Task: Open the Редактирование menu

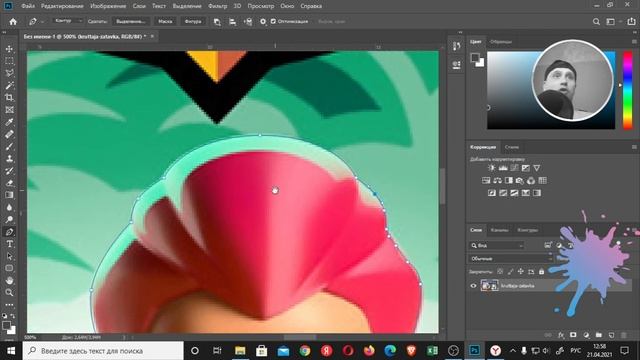Action: point(62,6)
